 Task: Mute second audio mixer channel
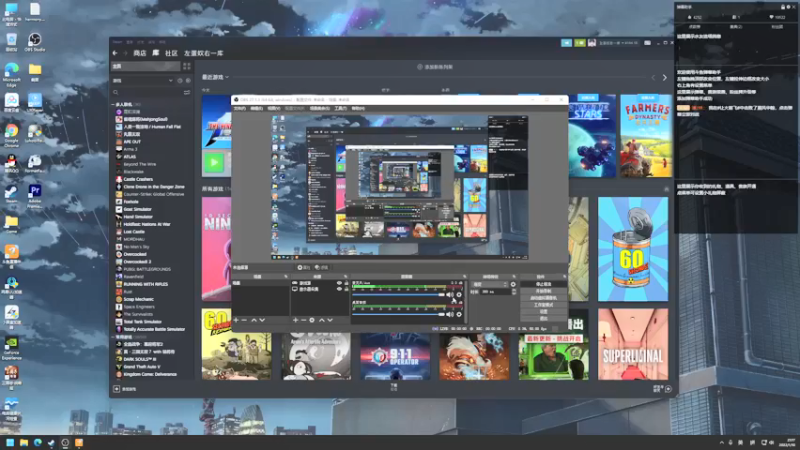pyautogui.click(x=450, y=314)
